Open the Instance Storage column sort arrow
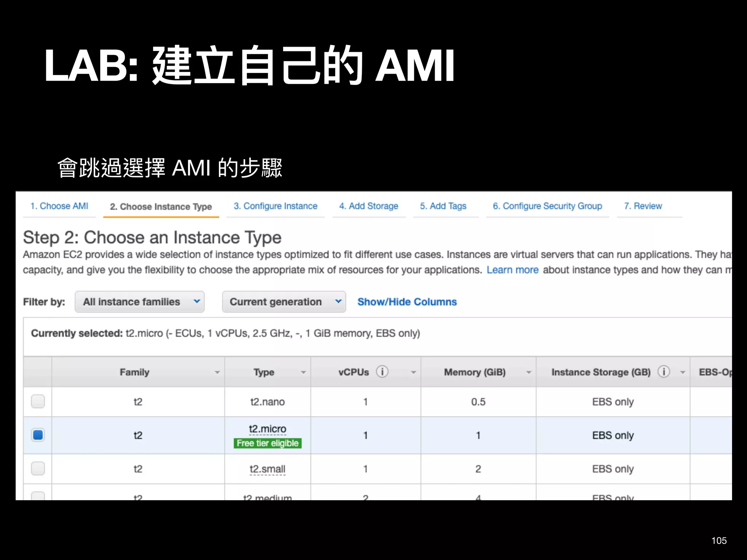This screenshot has width=747, height=560. pos(682,372)
